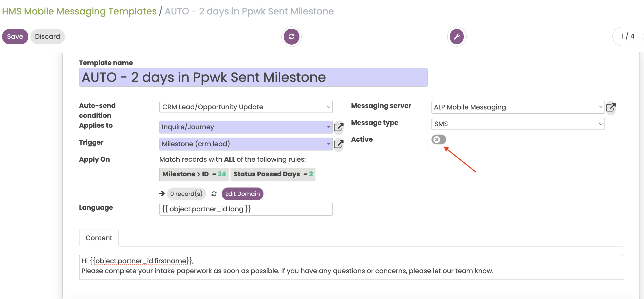This screenshot has width=644, height=299.
Task: Click the arrow beside 0 record(s)
Action: (162, 194)
